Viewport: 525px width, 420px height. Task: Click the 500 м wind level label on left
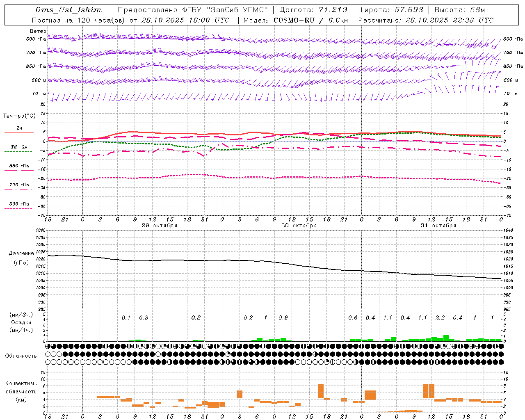[x=39, y=80]
